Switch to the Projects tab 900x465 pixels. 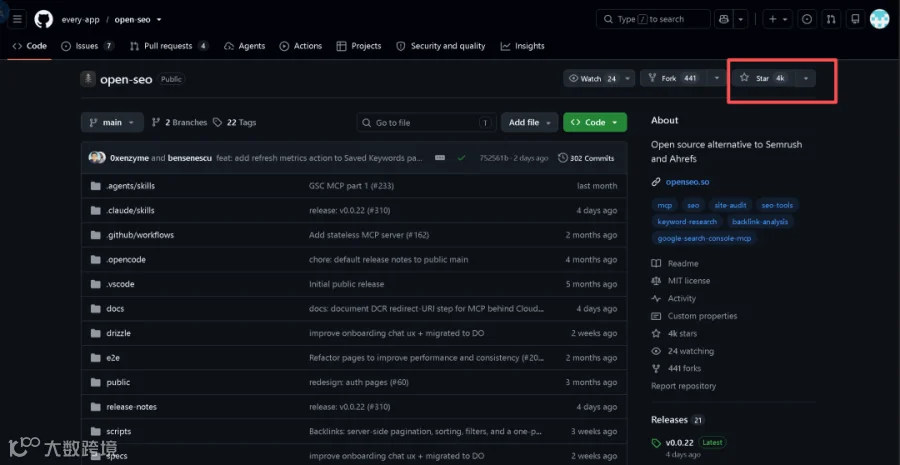359,46
